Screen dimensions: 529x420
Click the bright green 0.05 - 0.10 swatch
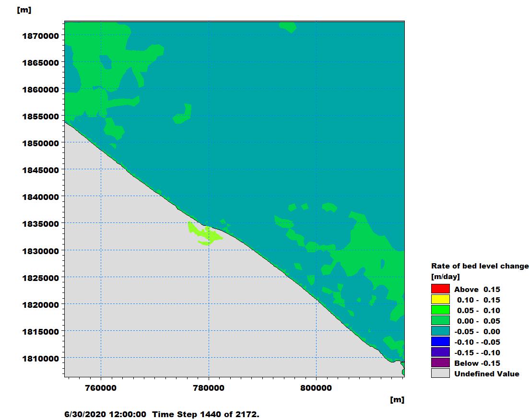click(x=440, y=310)
